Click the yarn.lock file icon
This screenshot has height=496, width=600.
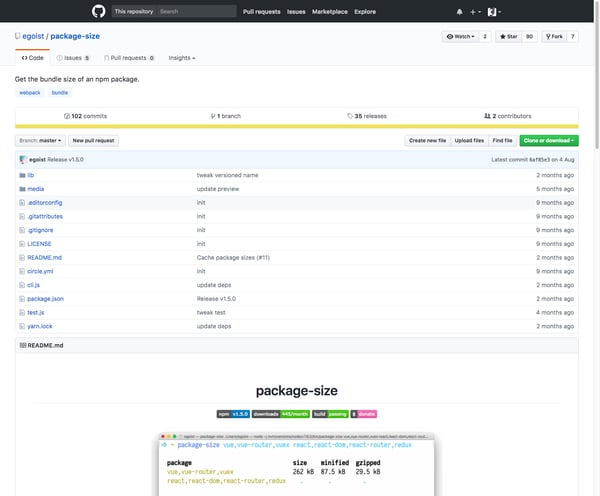22,326
